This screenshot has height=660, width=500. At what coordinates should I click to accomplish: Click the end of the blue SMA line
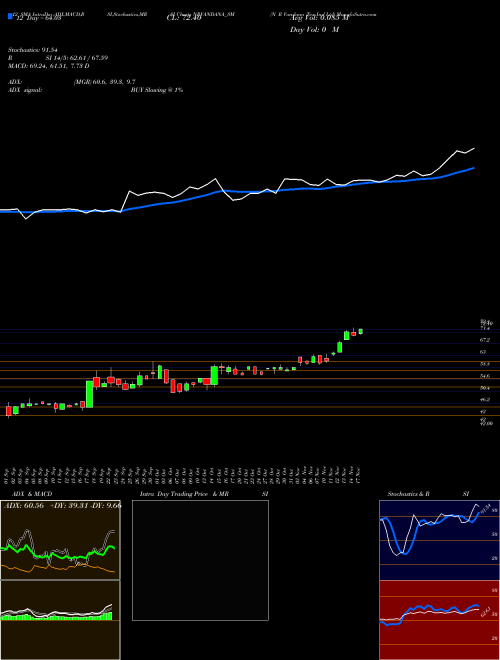tap(474, 168)
